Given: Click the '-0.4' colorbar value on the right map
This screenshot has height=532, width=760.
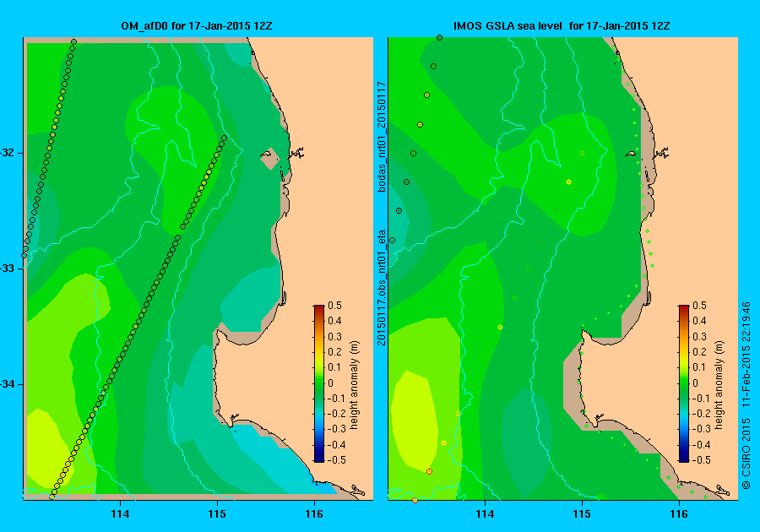Looking at the screenshot, I should click(x=702, y=444).
